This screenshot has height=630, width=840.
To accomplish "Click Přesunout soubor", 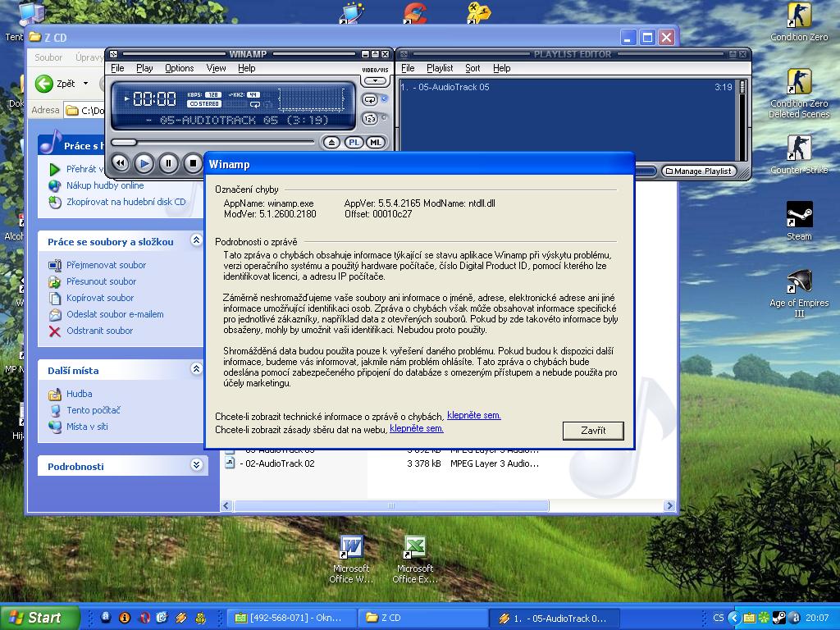I will pos(101,281).
